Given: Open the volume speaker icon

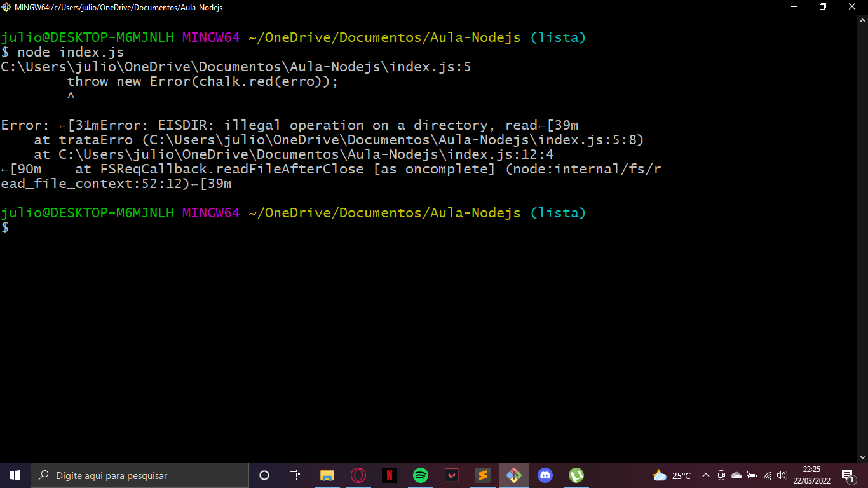Looking at the screenshot, I should (782, 475).
